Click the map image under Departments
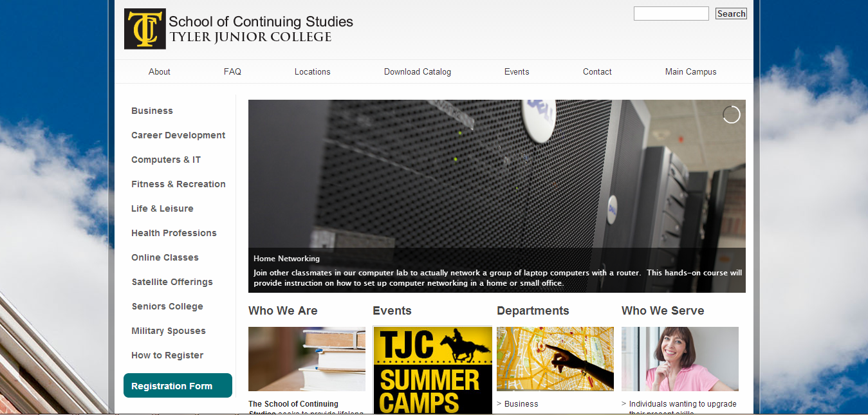868x415 pixels. point(555,358)
